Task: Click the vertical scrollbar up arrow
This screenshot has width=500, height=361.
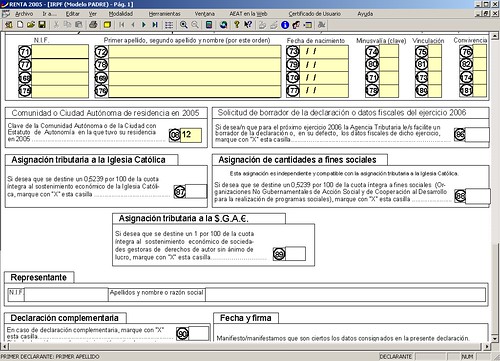Action: tap(494, 36)
